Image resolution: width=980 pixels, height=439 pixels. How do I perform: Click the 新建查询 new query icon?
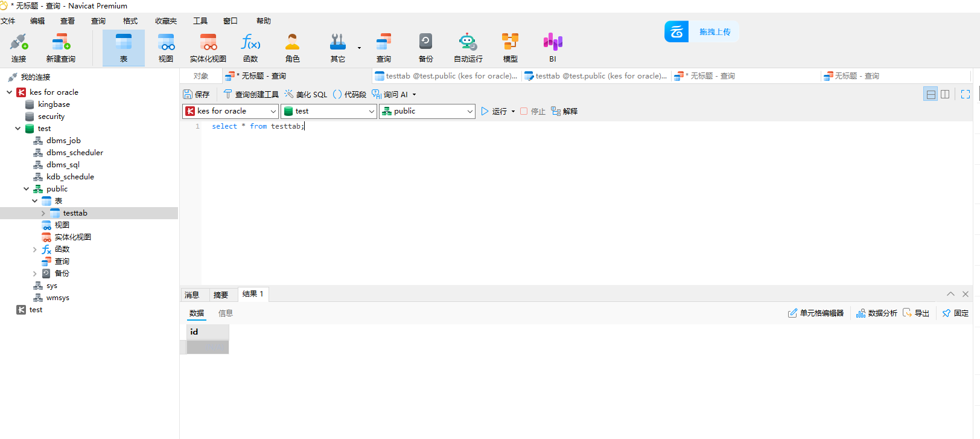click(61, 48)
